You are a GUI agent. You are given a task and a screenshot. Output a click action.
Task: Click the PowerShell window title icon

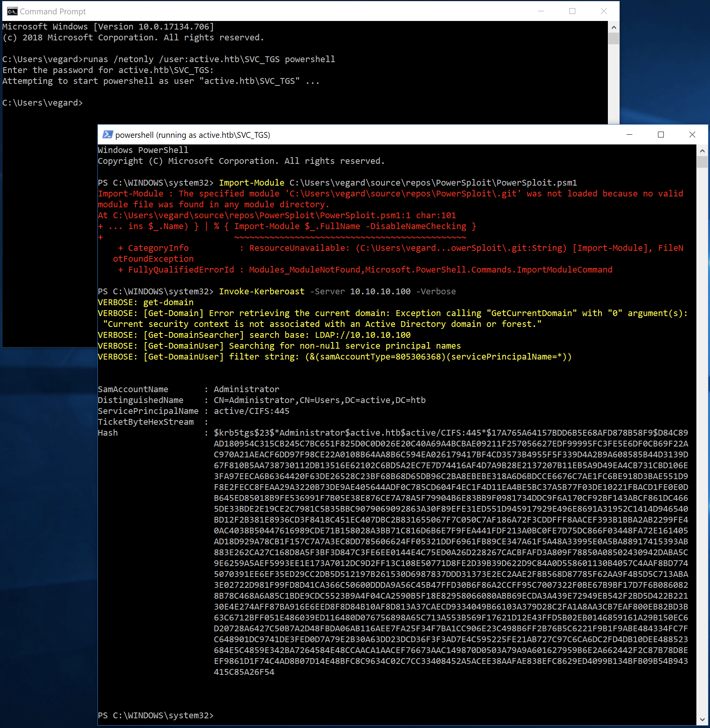pos(108,135)
